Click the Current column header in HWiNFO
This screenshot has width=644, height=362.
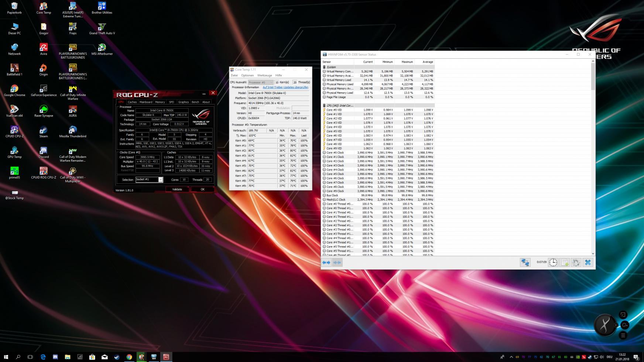pos(364,62)
